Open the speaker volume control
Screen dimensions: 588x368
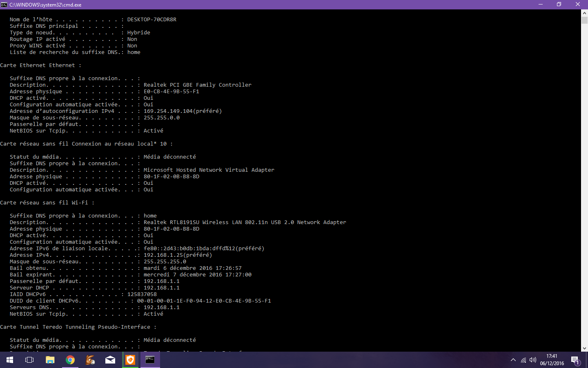click(532, 360)
